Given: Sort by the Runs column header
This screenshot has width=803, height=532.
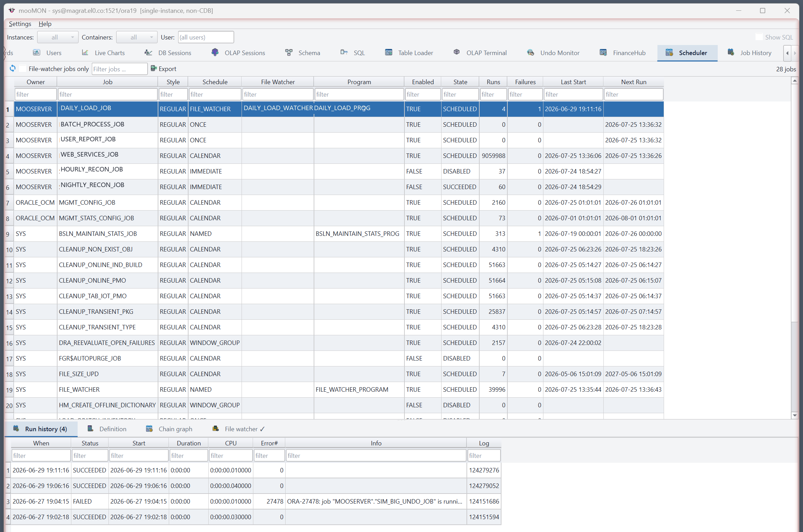Looking at the screenshot, I should click(493, 82).
